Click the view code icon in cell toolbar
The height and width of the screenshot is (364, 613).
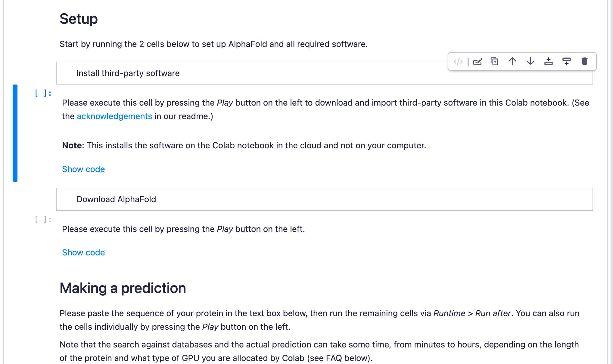[458, 62]
